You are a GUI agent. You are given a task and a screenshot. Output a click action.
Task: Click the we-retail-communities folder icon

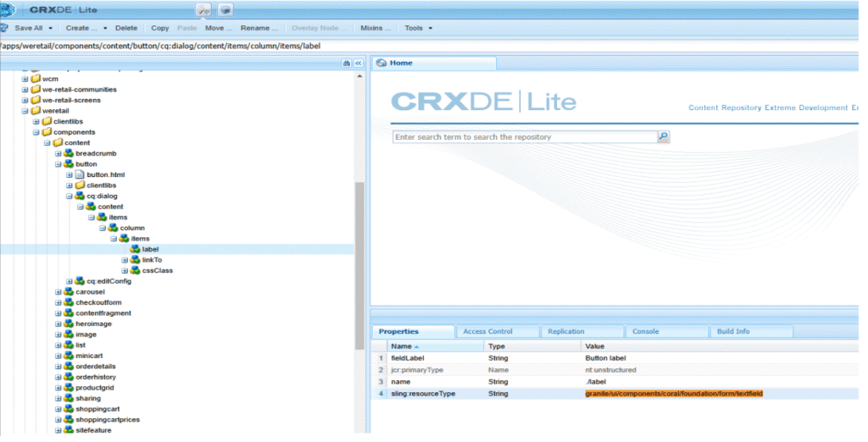point(36,89)
